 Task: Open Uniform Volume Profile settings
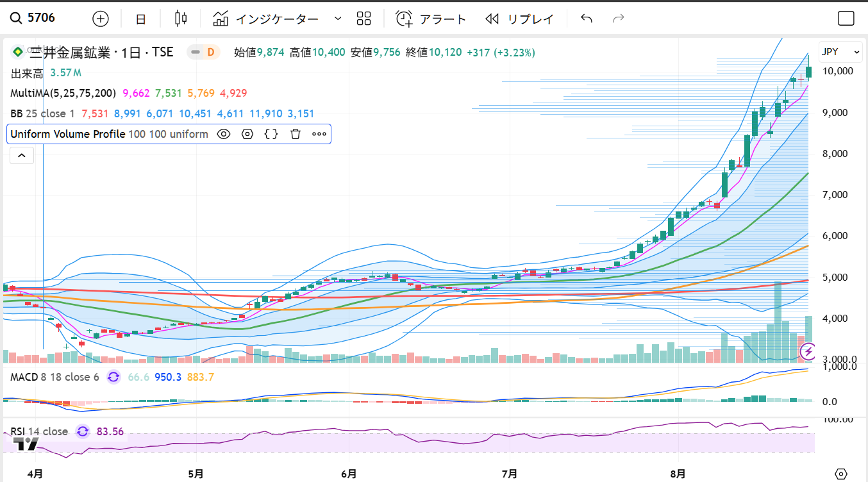(247, 134)
